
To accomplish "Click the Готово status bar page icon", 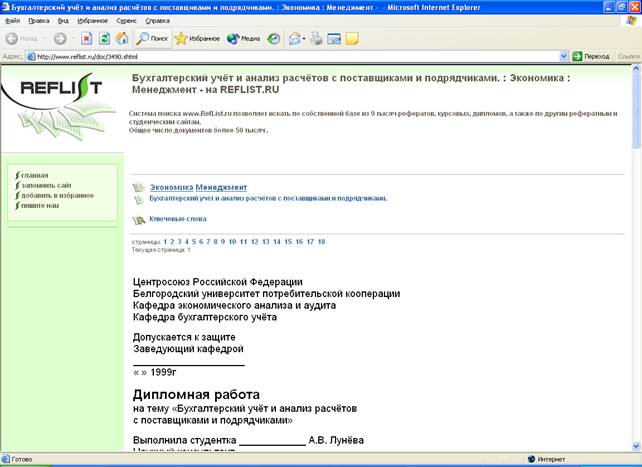I will (x=6, y=459).
